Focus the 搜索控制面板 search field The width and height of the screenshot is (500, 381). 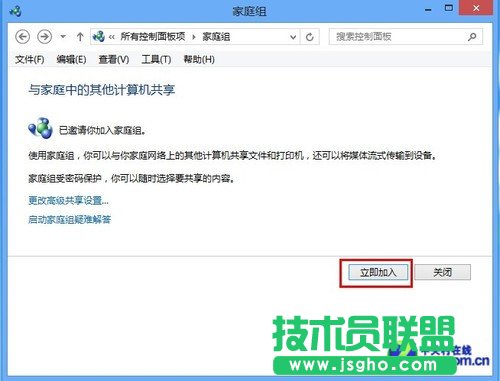click(405, 37)
